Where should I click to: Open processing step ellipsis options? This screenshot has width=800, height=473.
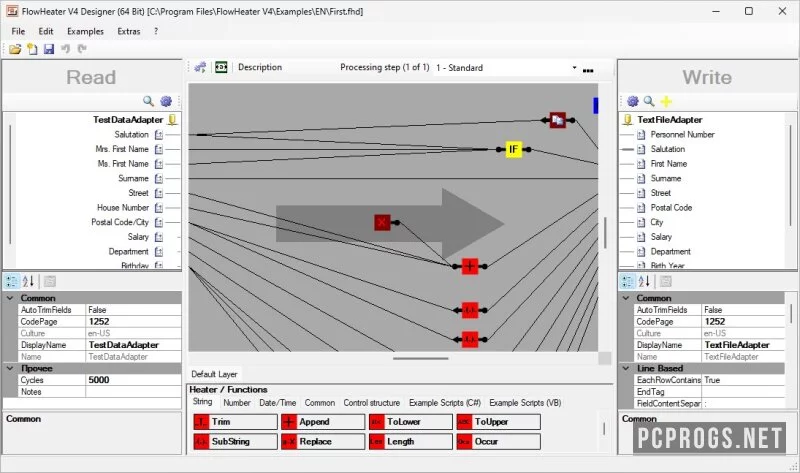pos(588,70)
